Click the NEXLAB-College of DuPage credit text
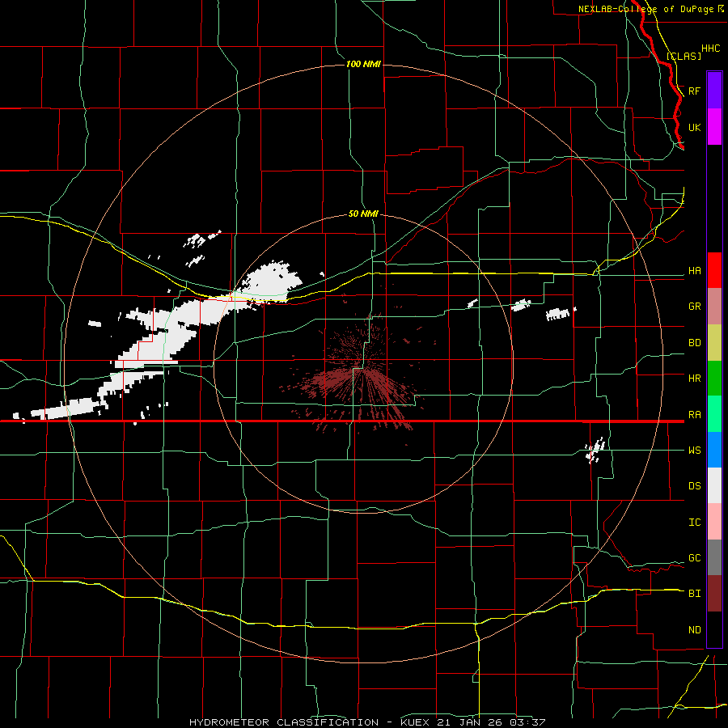This screenshot has height=728, width=728. pos(646,9)
